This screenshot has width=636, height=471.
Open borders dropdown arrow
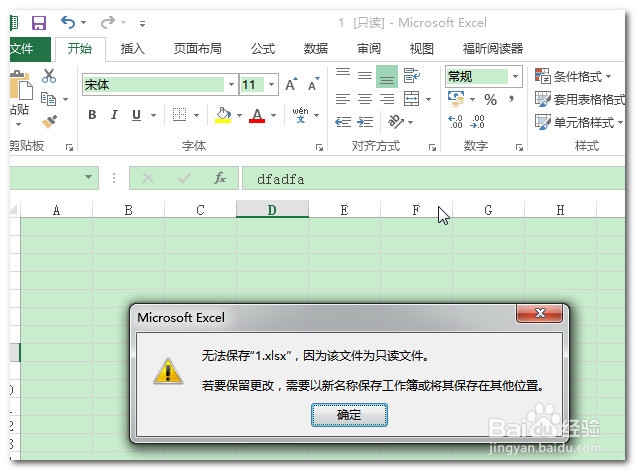pos(196,116)
